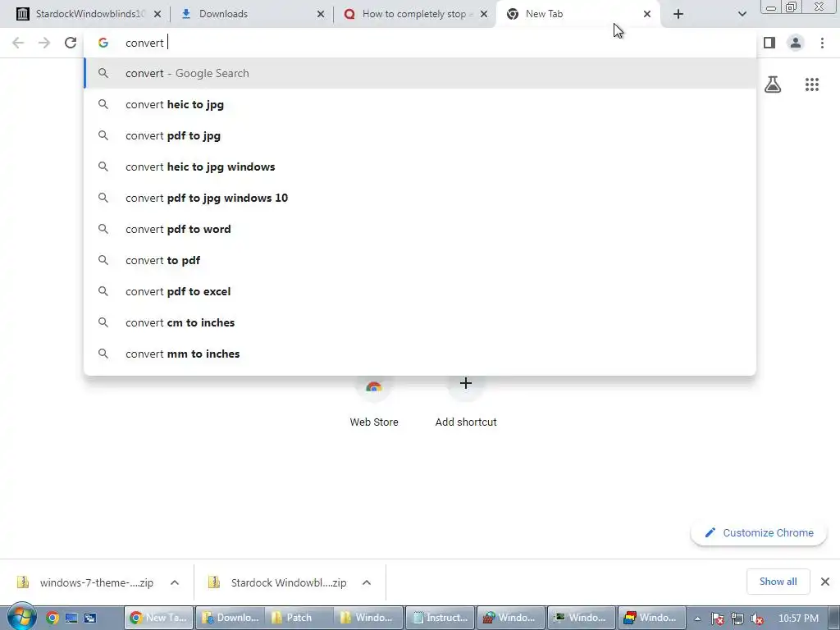The height and width of the screenshot is (630, 840).
Task: Open Customize Chrome
Action: (759, 532)
